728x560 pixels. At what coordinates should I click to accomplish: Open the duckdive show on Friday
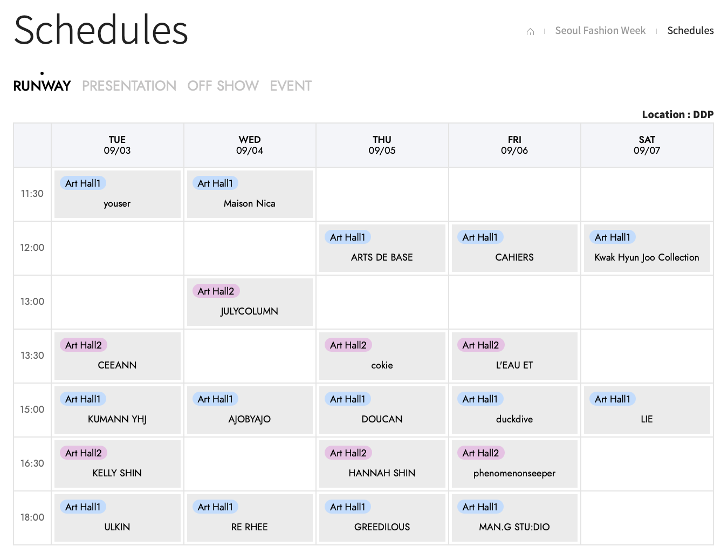[514, 410]
